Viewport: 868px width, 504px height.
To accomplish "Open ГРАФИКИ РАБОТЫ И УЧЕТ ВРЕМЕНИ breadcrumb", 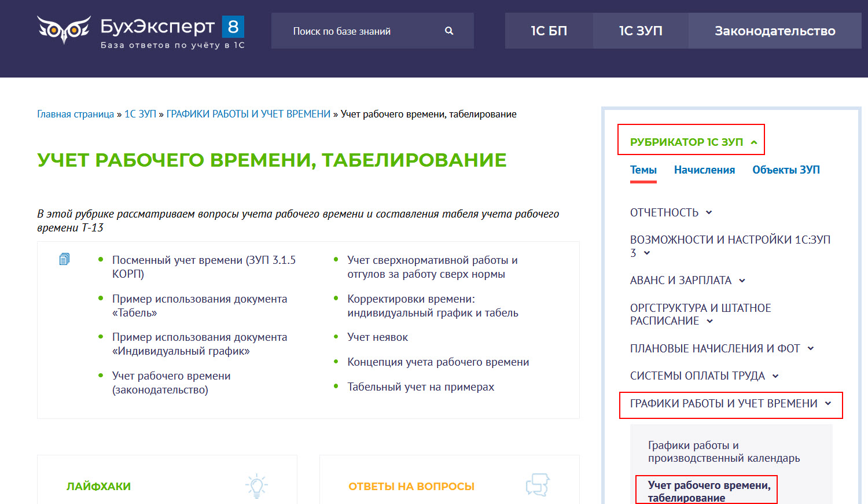I will coord(248,114).
